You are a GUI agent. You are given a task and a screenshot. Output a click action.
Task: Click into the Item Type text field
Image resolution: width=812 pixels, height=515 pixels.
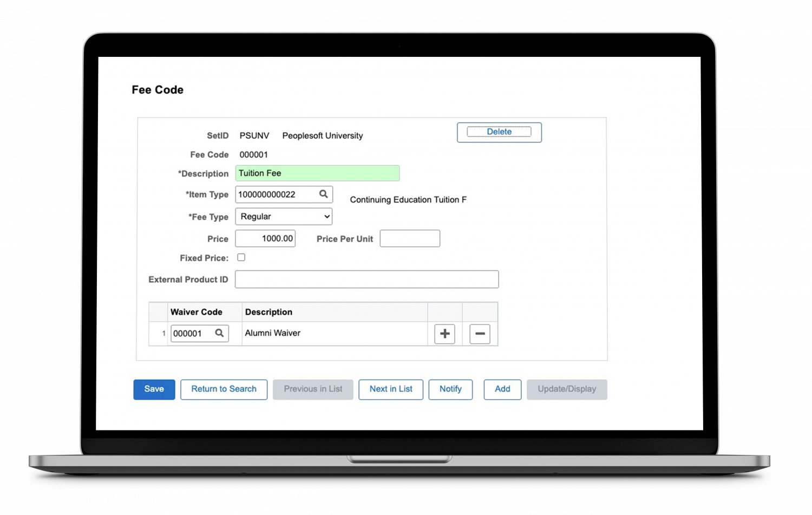tap(276, 194)
